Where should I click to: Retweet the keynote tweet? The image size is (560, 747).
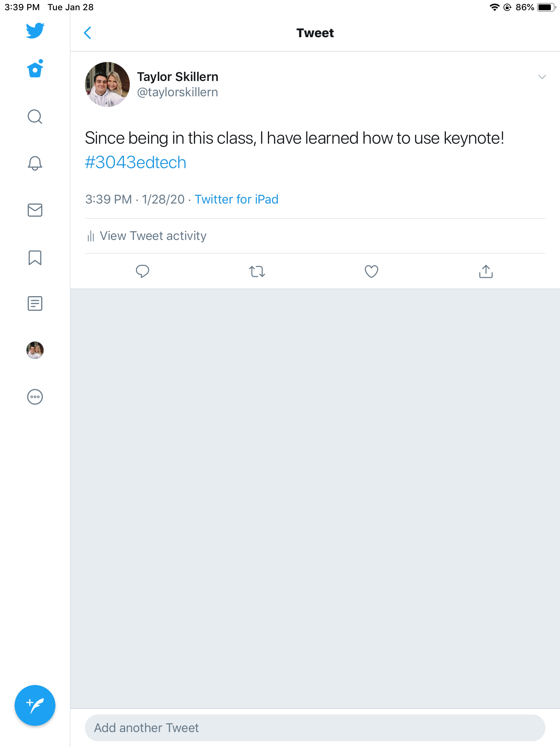(x=257, y=271)
